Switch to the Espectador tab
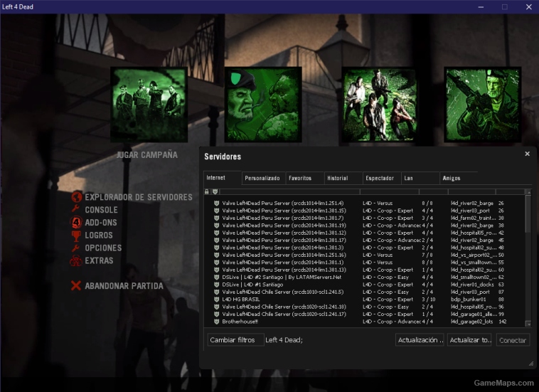Screen dimensions: 539x392 (x=382, y=178)
